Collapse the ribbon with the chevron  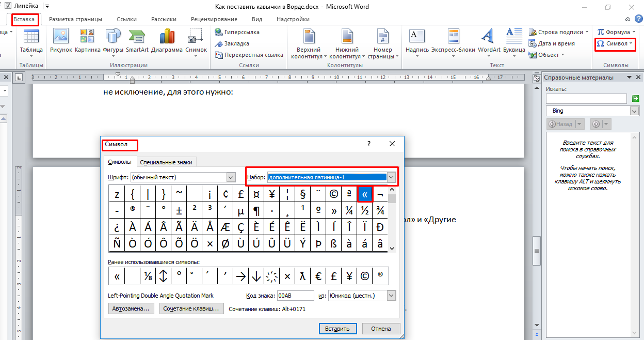coord(627,19)
